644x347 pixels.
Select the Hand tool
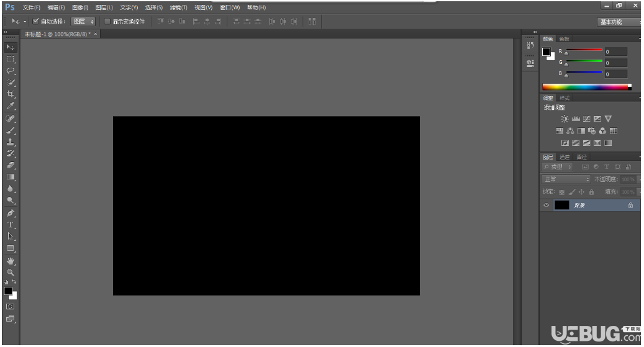(11, 261)
